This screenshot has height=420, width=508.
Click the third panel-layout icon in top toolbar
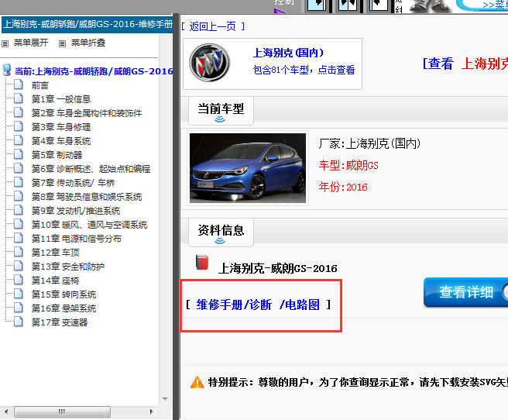coord(379,6)
